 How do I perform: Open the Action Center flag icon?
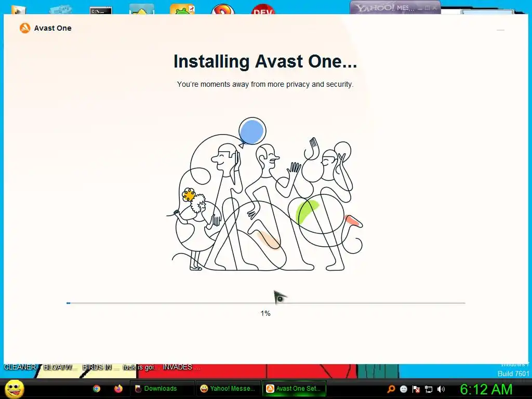416,389
